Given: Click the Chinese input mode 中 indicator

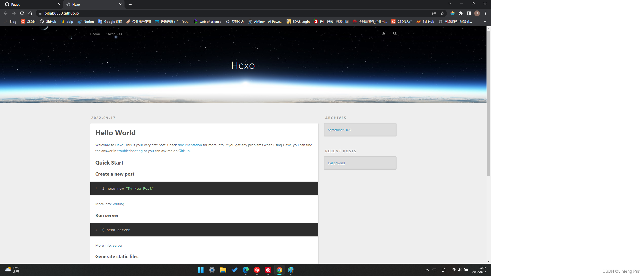Looking at the screenshot, I should (434, 270).
